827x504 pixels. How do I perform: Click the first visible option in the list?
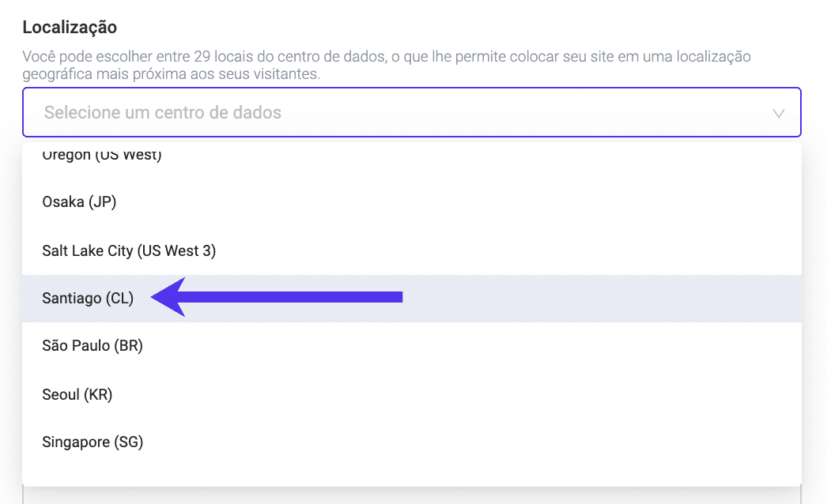pyautogui.click(x=102, y=155)
